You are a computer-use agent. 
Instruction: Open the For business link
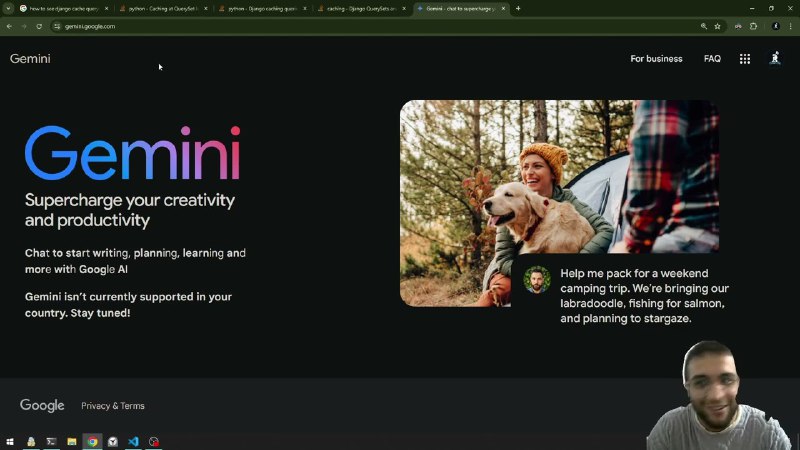coord(656,59)
